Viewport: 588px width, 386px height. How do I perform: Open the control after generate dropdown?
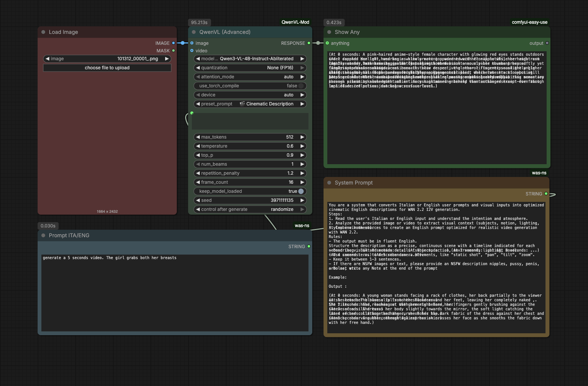click(250, 209)
